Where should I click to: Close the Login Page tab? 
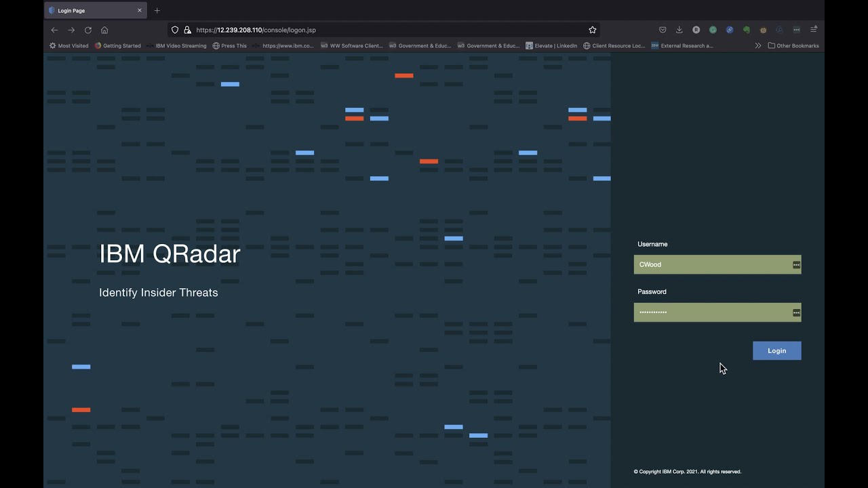(x=140, y=11)
